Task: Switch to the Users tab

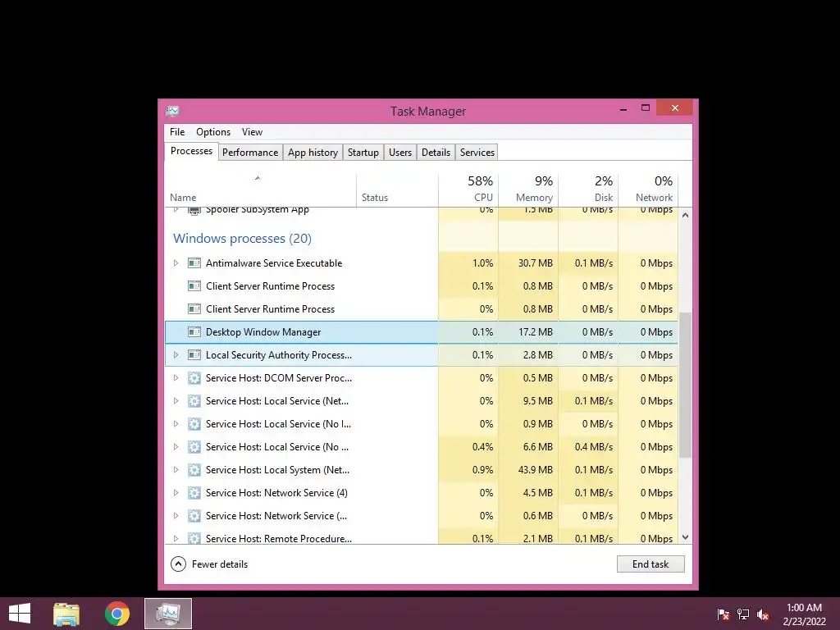Action: [400, 153]
